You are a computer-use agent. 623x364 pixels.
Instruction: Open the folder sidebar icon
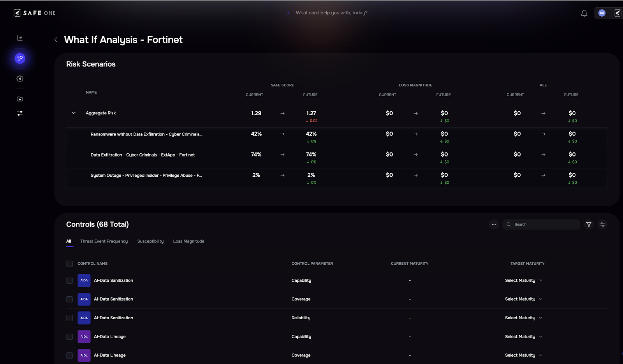20,99
